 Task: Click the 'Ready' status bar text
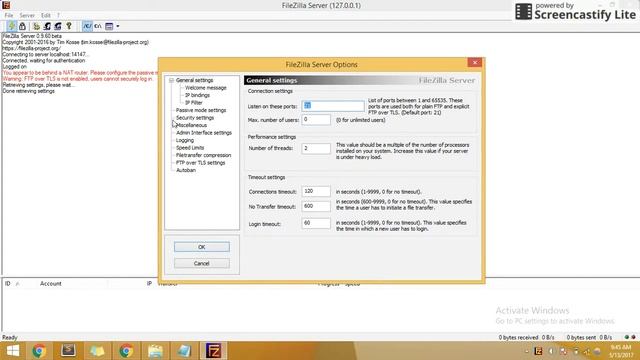10,338
